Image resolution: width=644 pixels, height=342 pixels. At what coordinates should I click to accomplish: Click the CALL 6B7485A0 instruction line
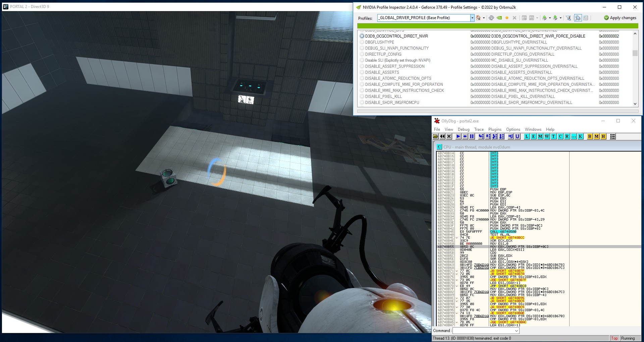(x=503, y=232)
